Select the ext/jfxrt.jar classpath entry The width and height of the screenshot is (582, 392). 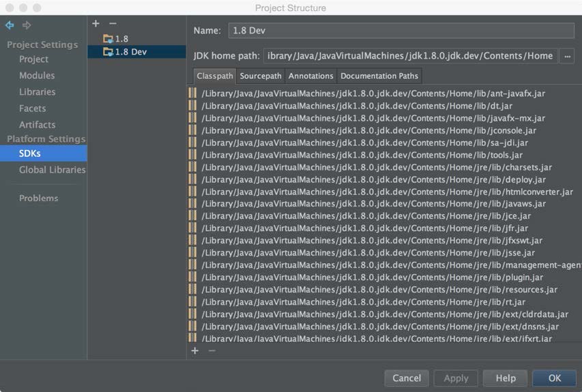377,338
